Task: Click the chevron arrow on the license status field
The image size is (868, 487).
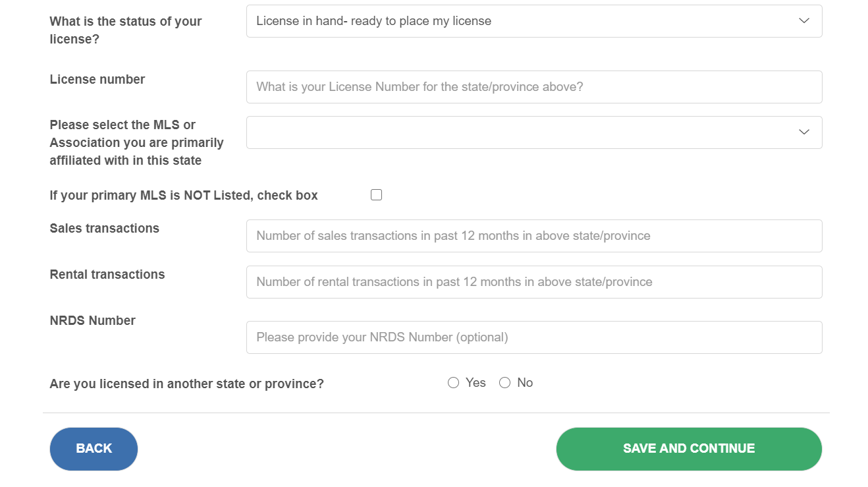Action: tap(803, 21)
